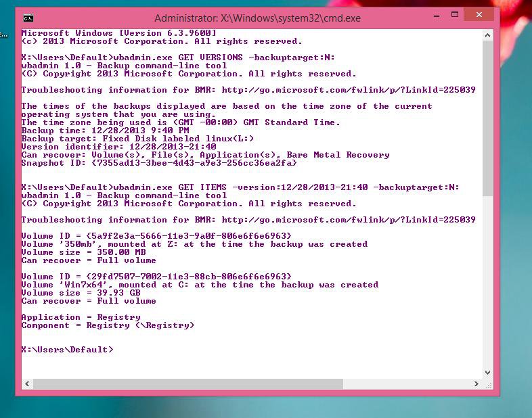
Task: Click the 'wbadmin.exe GET ITEMS -version' command line
Action: click(x=286, y=187)
